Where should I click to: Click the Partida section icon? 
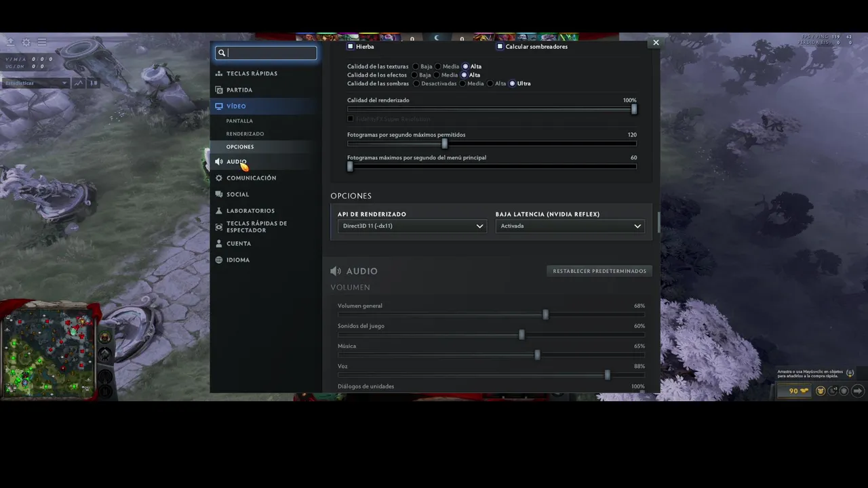(219, 89)
